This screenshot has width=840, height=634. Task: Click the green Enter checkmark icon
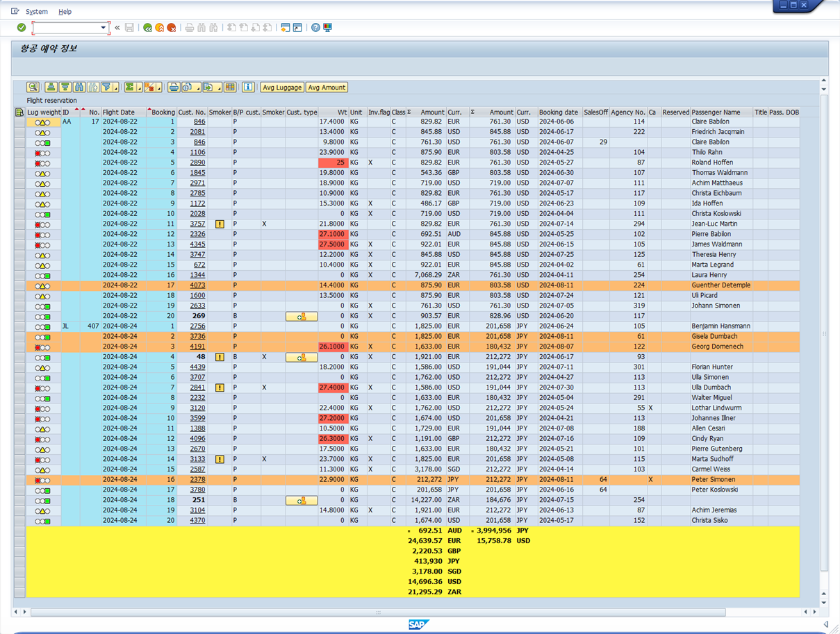coord(22,28)
